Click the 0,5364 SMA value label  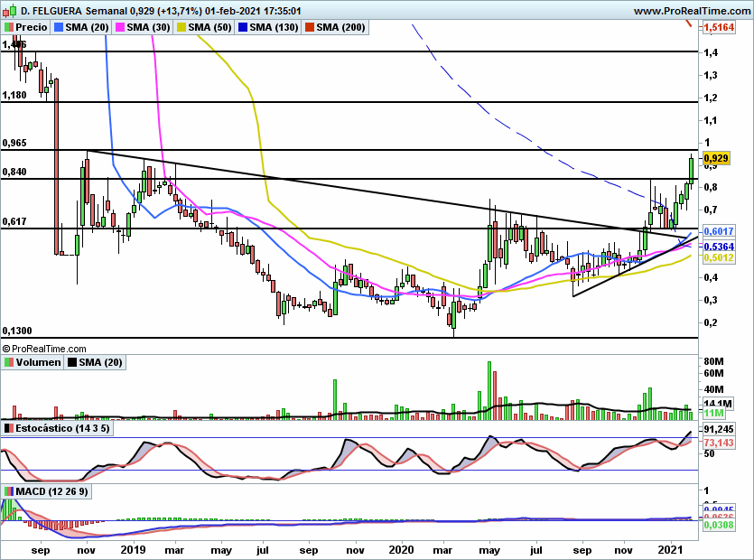(719, 247)
